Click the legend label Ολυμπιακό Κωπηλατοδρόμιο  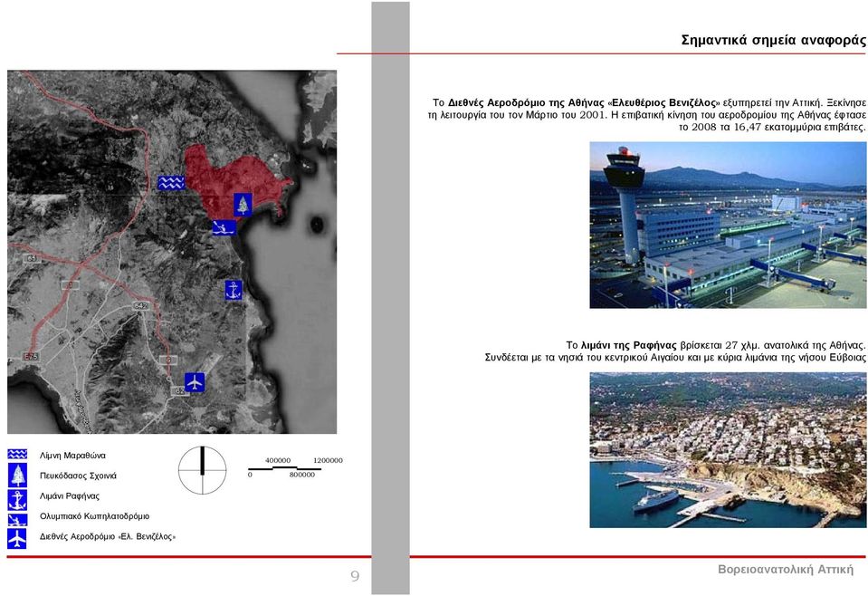[x=95, y=516]
